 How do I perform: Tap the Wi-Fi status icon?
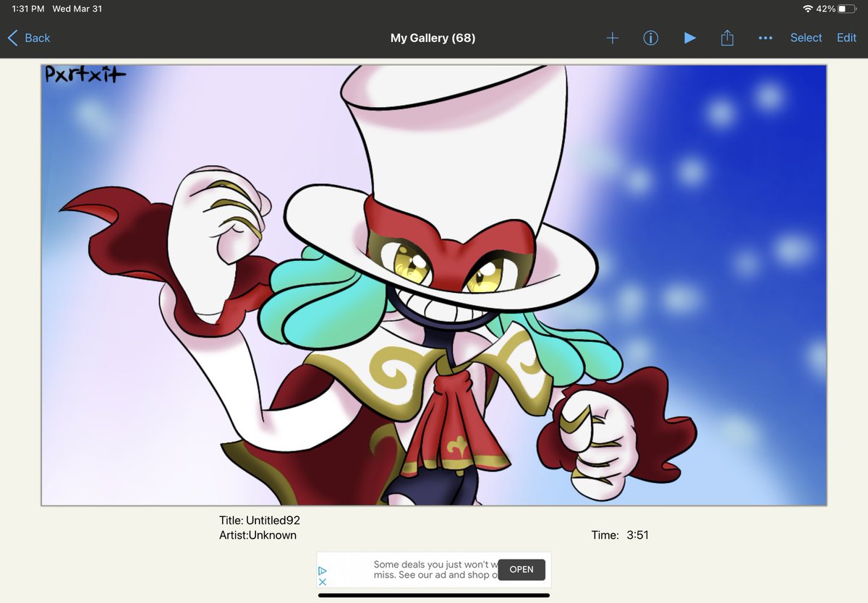(807, 9)
